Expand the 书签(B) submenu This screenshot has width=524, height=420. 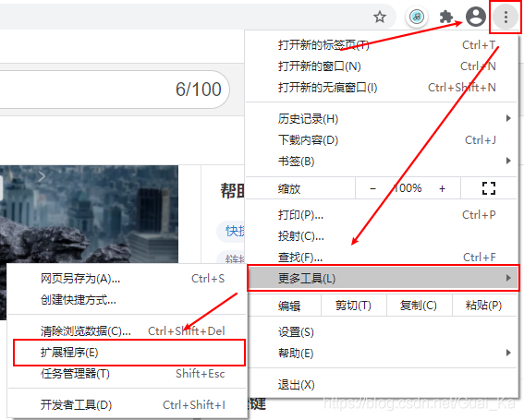[x=382, y=162]
